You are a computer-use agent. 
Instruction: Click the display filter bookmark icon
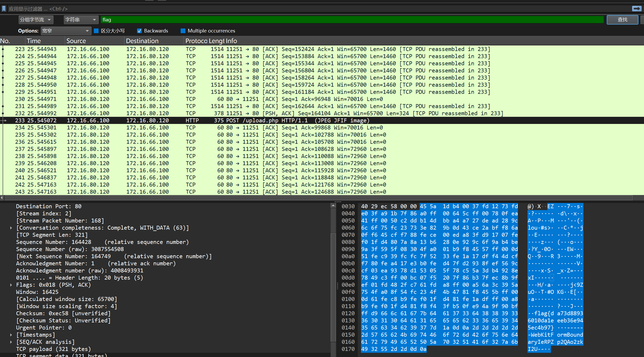tap(4, 9)
